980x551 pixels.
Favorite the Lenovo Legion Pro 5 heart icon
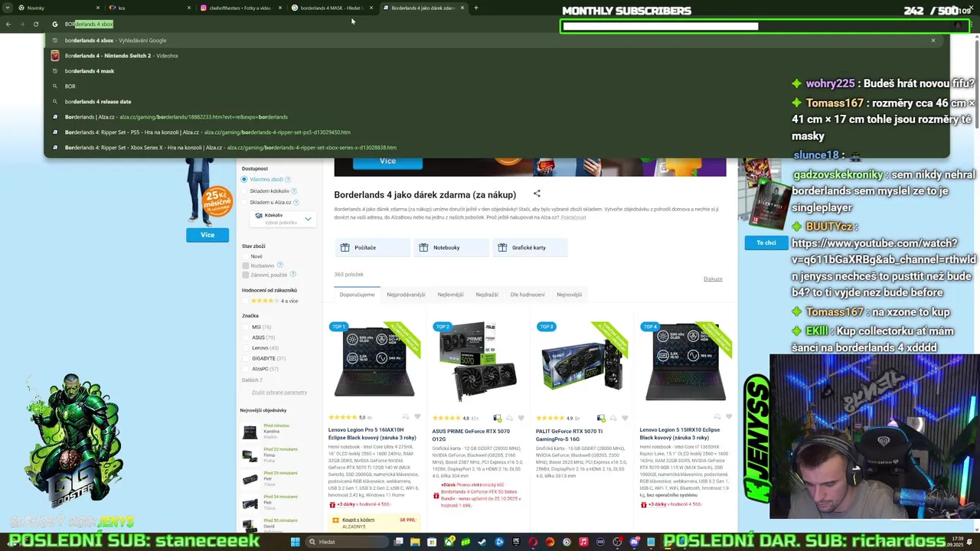[x=417, y=417]
